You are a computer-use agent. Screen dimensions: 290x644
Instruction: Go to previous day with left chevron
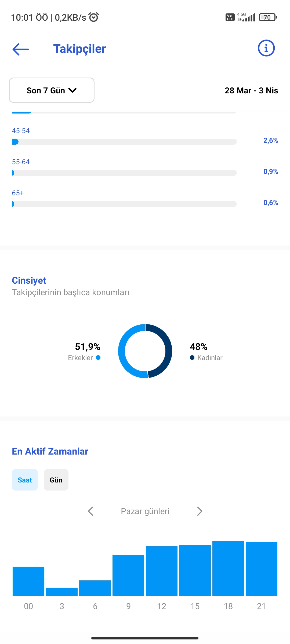click(91, 511)
